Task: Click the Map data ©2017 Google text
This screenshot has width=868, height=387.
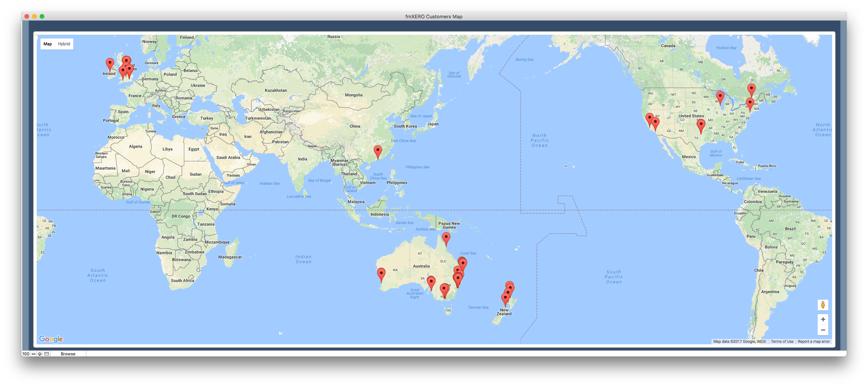Action: click(x=739, y=342)
